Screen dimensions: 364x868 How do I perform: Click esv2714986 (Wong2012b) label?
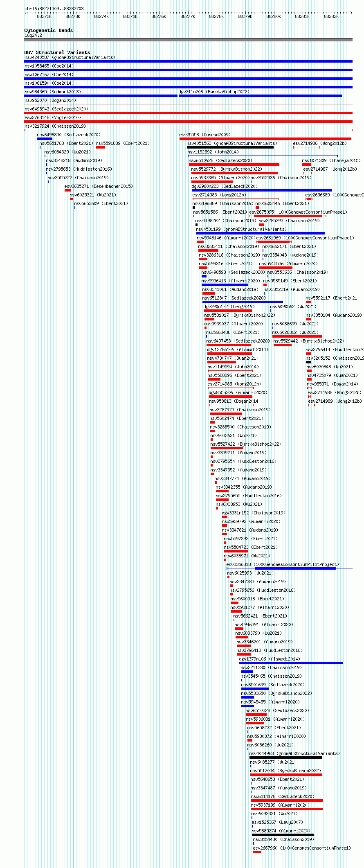(x=320, y=143)
